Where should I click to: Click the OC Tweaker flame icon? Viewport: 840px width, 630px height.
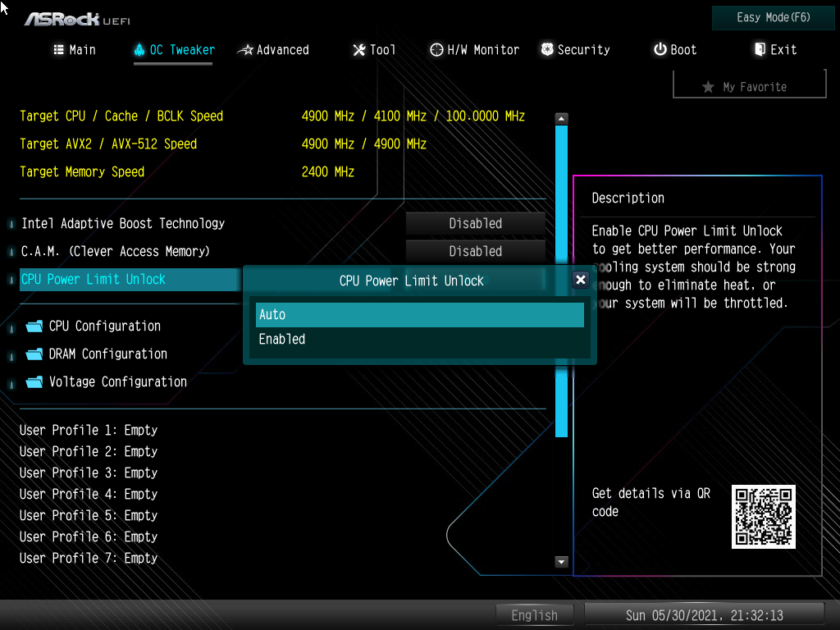(139, 50)
